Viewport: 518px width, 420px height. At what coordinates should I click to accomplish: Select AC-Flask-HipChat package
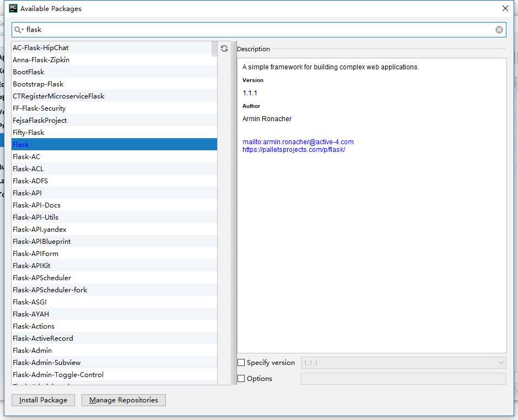(114, 47)
